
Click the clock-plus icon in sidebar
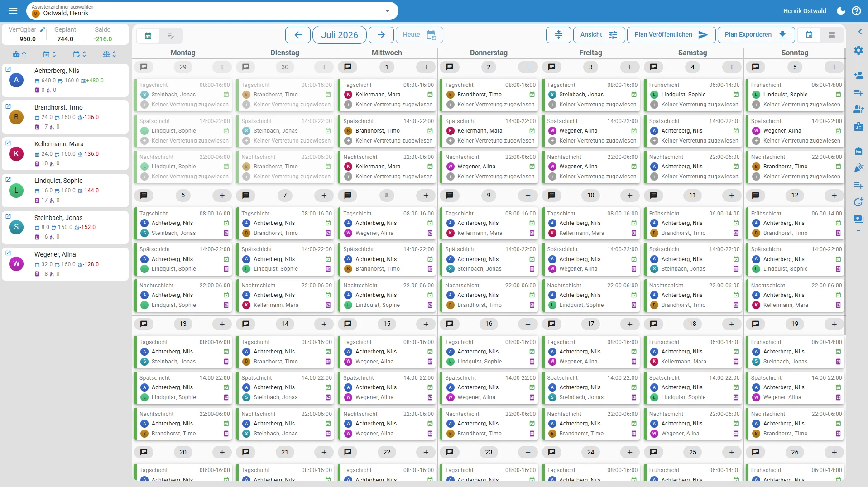pos(858,202)
